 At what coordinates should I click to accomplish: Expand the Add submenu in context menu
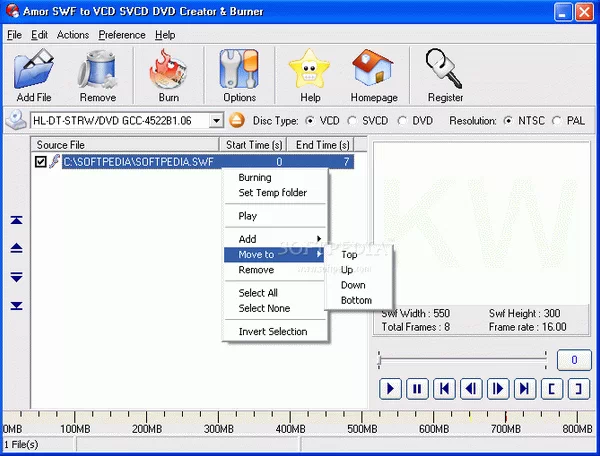coord(274,239)
